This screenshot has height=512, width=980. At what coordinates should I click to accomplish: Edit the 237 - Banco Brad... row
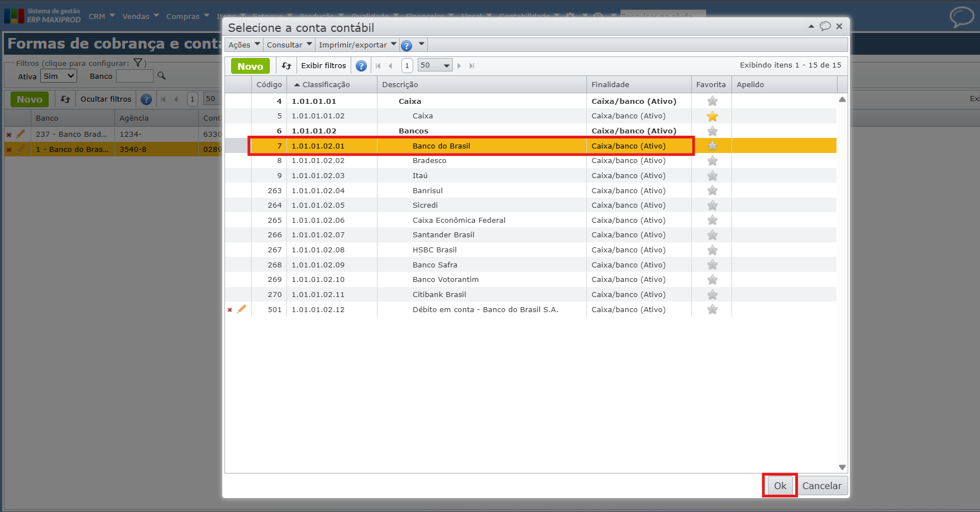point(21,134)
